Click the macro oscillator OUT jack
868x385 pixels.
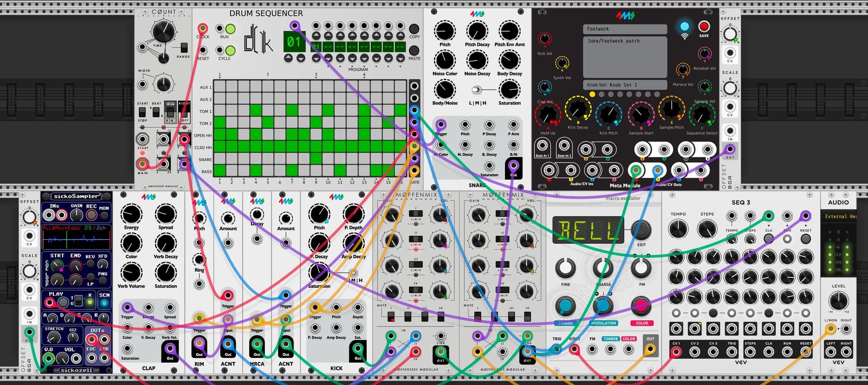pyautogui.click(x=650, y=349)
